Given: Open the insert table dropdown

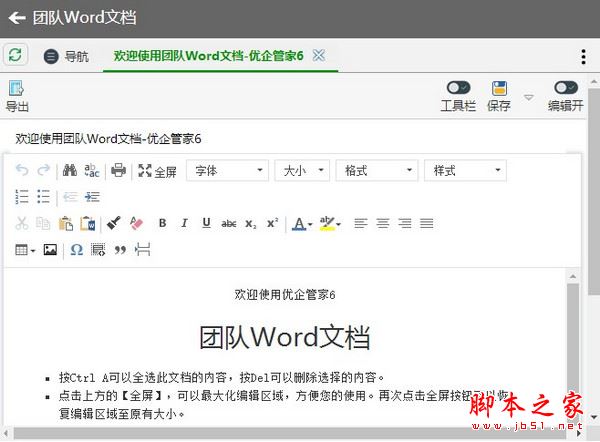Looking at the screenshot, I should (x=25, y=250).
